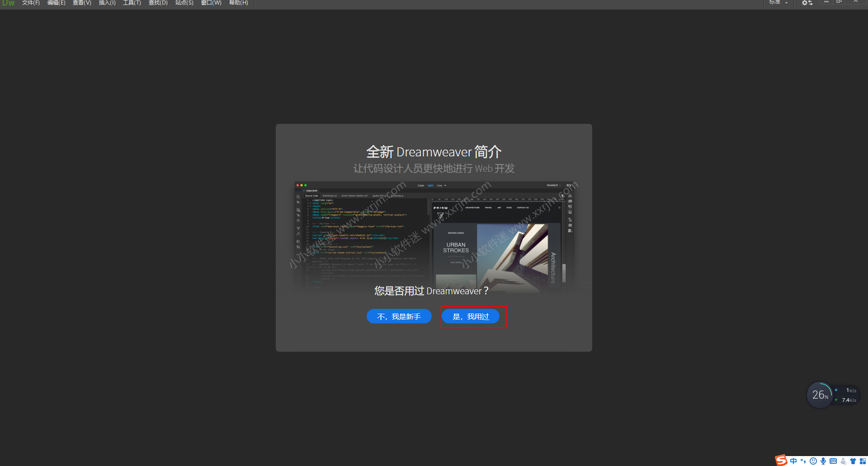Minimize the Dreamweaver window
This screenshot has width=868, height=466.
(x=826, y=2)
